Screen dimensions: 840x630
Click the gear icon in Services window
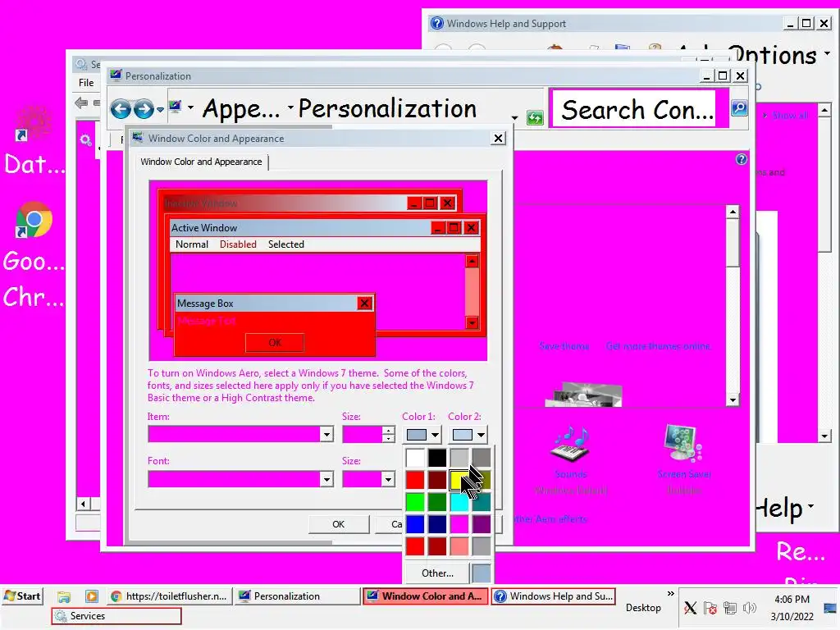pos(85,140)
